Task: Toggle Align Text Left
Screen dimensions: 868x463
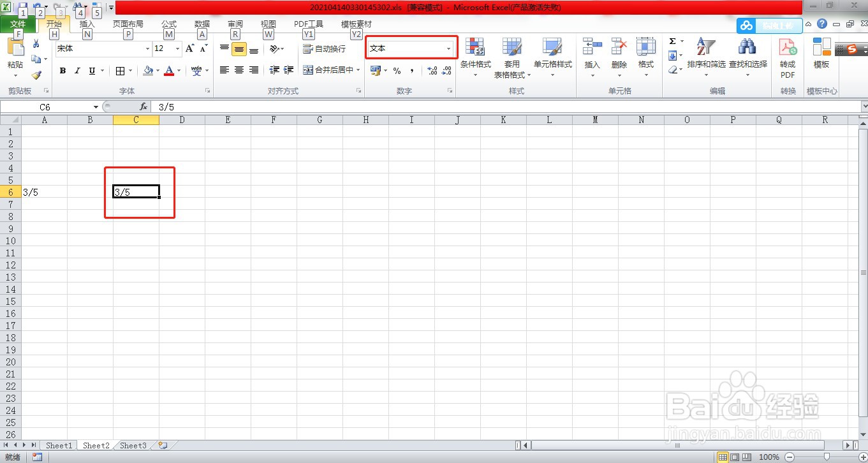Action: pyautogui.click(x=224, y=70)
